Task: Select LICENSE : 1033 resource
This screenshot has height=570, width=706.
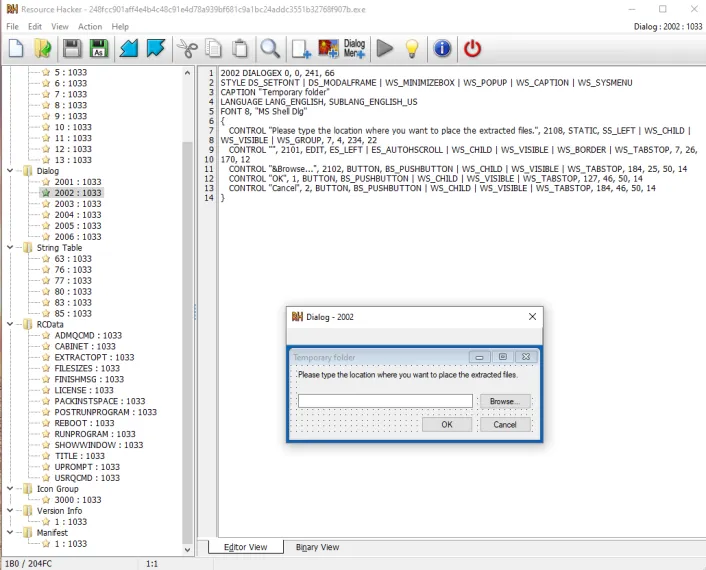Action: pyautogui.click(x=84, y=390)
